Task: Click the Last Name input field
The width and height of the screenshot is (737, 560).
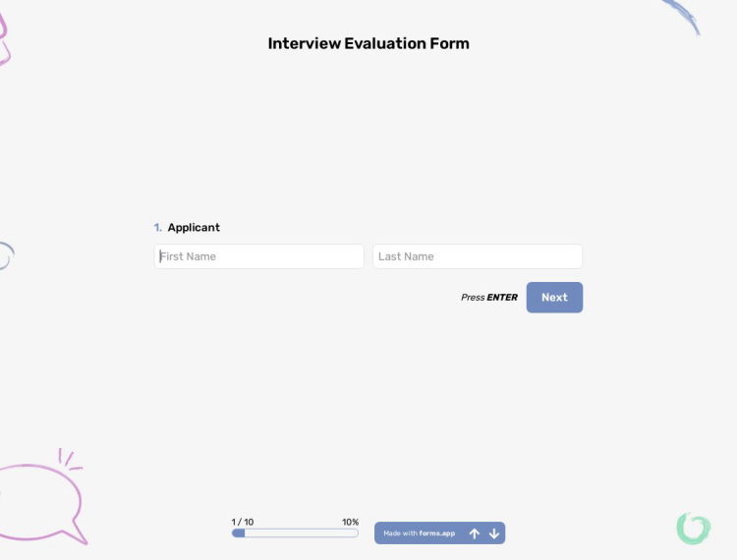Action: tap(478, 256)
